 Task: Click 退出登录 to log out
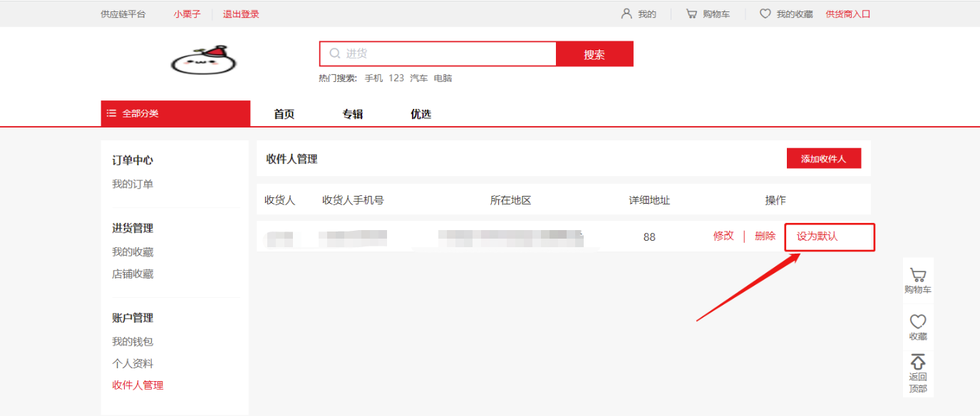point(241,14)
